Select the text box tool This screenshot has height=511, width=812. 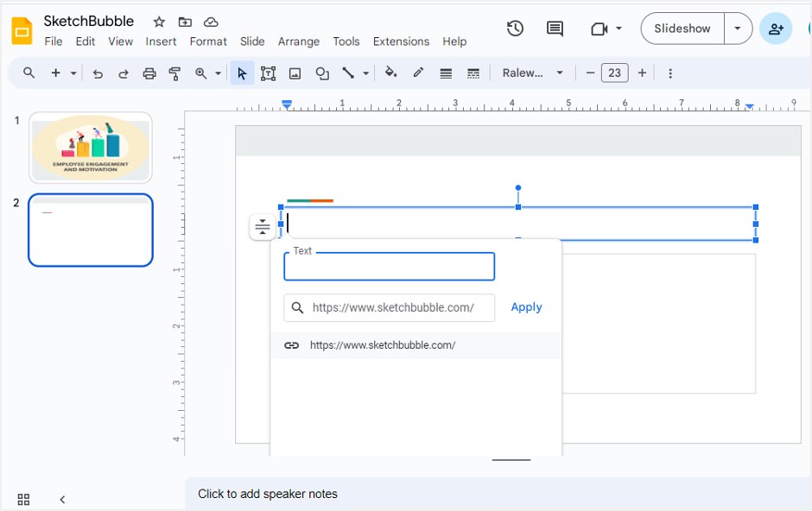point(269,73)
